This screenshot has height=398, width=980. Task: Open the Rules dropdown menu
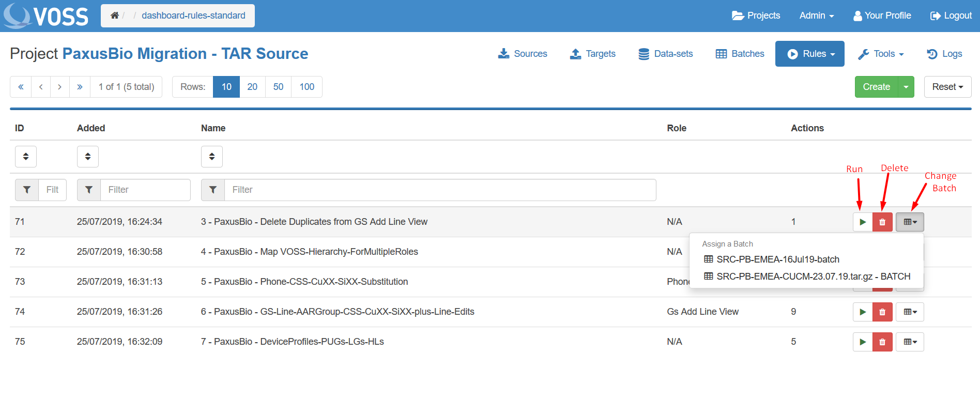pyautogui.click(x=809, y=54)
